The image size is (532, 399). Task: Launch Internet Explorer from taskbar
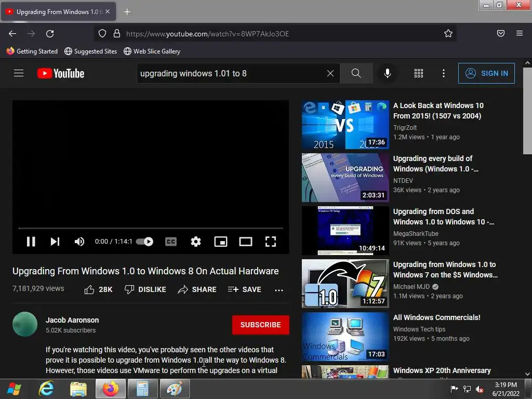pos(46,389)
